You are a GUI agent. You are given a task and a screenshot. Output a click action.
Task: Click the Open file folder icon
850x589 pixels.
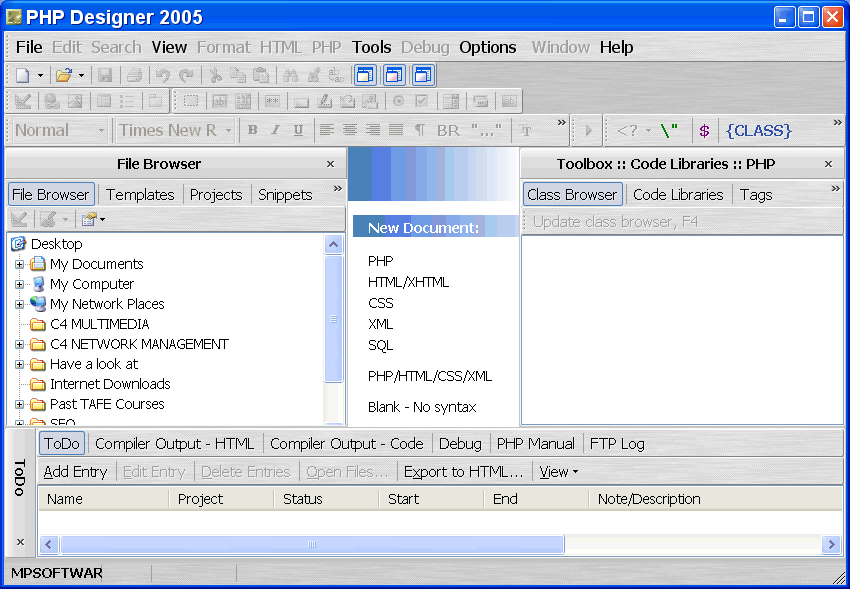(x=63, y=75)
